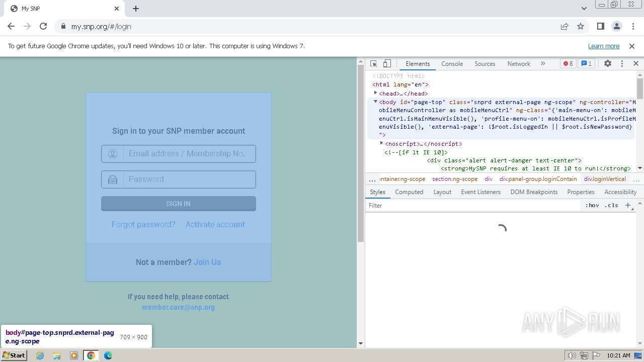Open the Chrome profile menu
Image resolution: width=644 pixels, height=362 pixels.
(x=617, y=27)
